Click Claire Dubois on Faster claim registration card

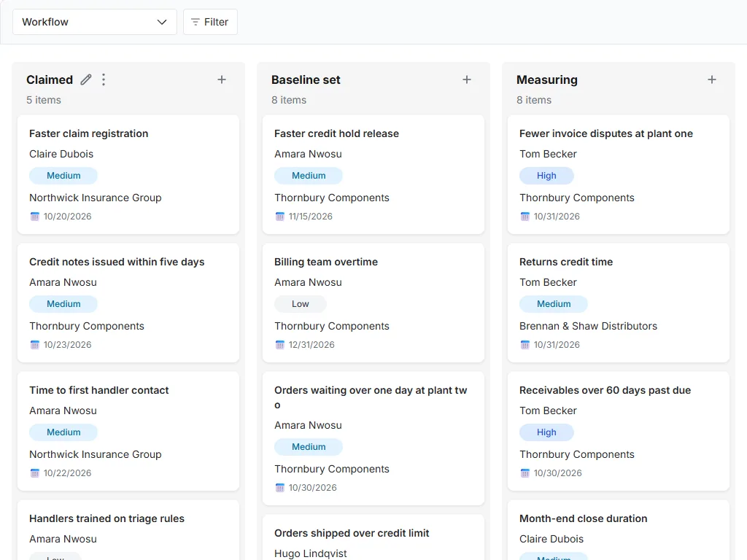click(61, 154)
